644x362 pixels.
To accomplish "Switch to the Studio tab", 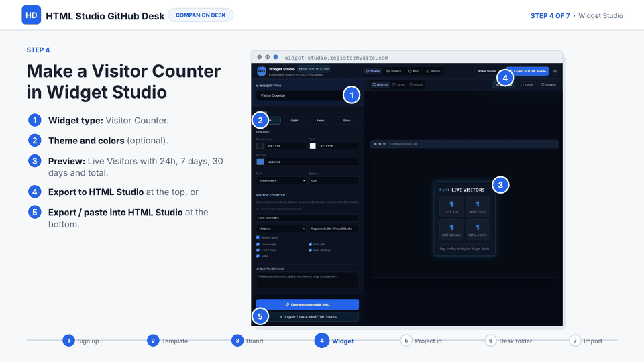I will tap(372, 71).
